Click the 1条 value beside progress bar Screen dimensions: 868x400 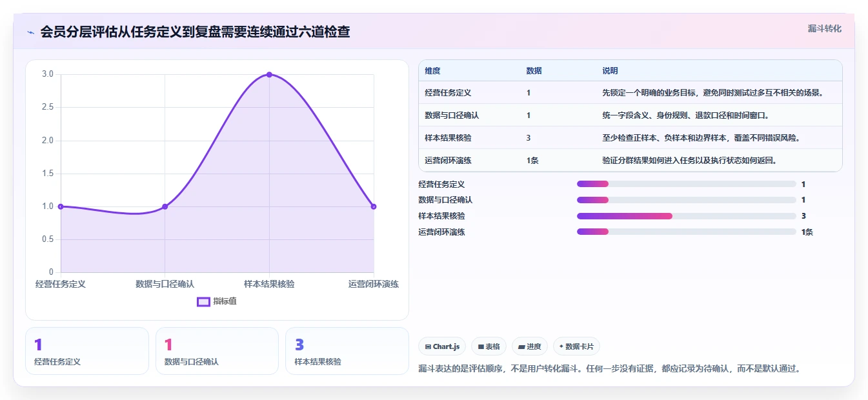tap(807, 232)
